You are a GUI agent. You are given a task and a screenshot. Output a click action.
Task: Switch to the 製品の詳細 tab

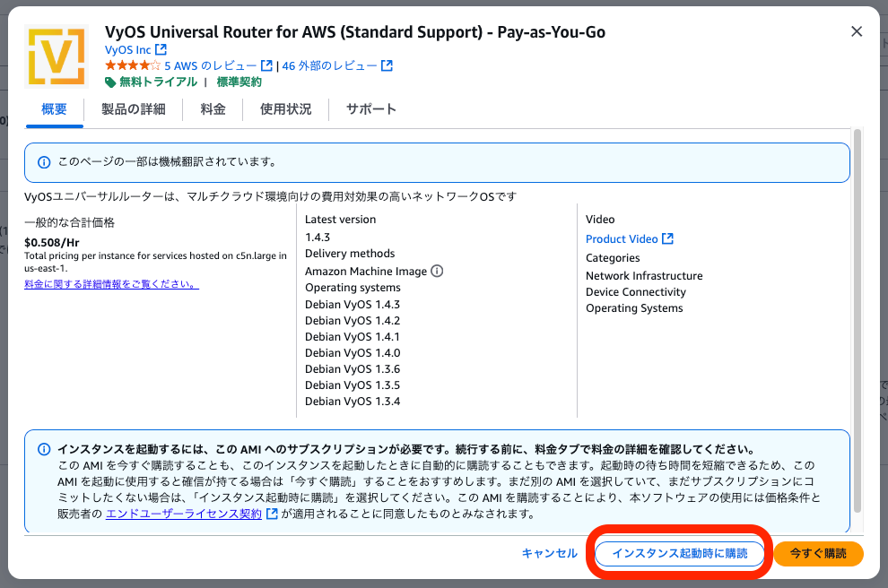point(133,109)
